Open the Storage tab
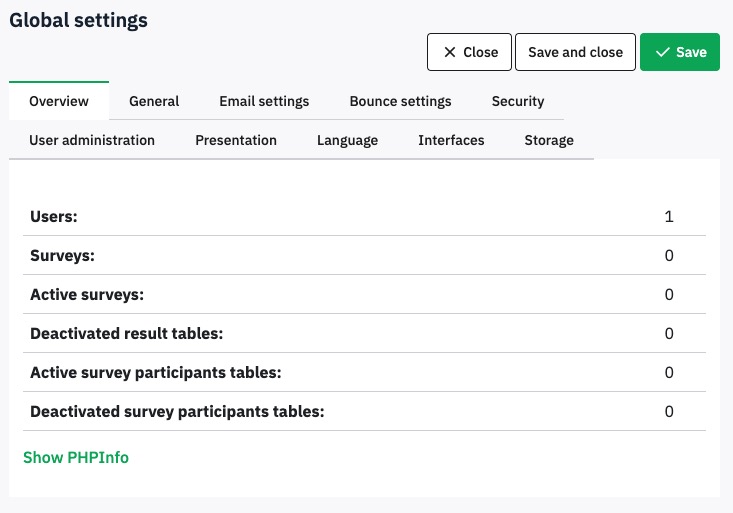733x513 pixels. [x=549, y=140]
